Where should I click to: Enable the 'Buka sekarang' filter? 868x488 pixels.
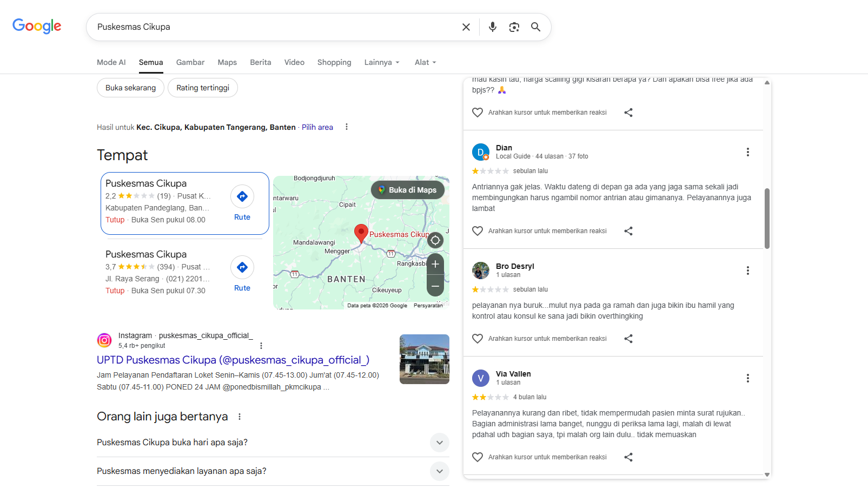point(130,87)
